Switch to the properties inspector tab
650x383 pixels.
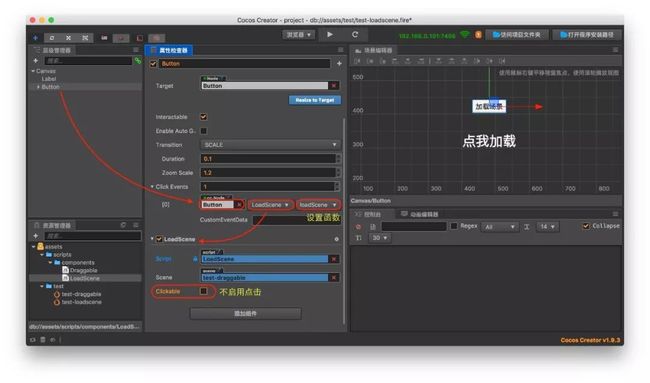click(x=169, y=50)
